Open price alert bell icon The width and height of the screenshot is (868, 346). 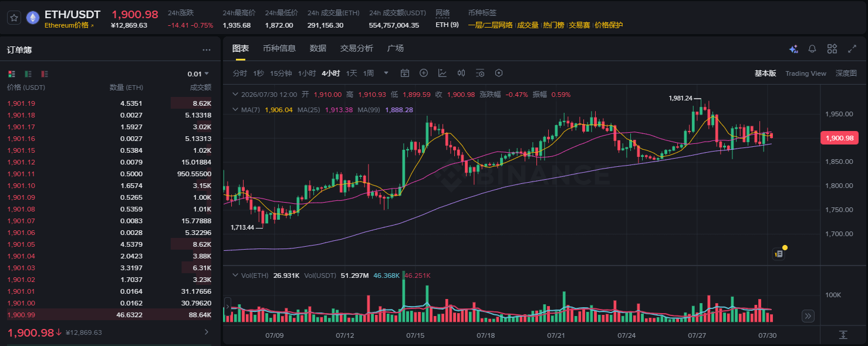click(812, 49)
